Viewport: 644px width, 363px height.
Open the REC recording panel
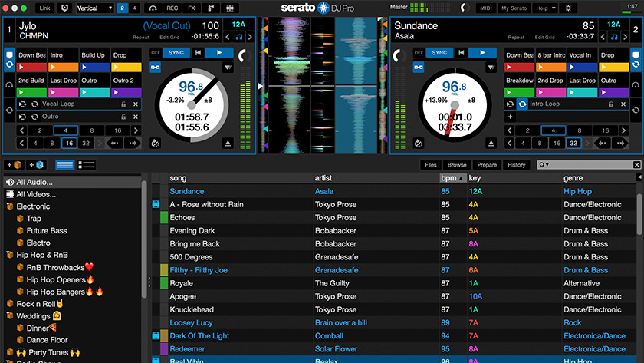[x=172, y=8]
